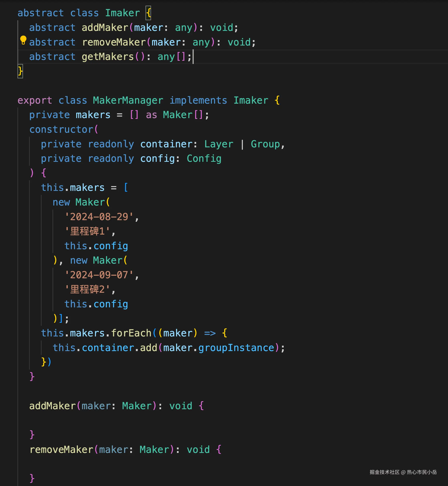Click the MakerManager class name
Image resolution: width=448 pixels, height=486 pixels.
pyautogui.click(x=128, y=100)
